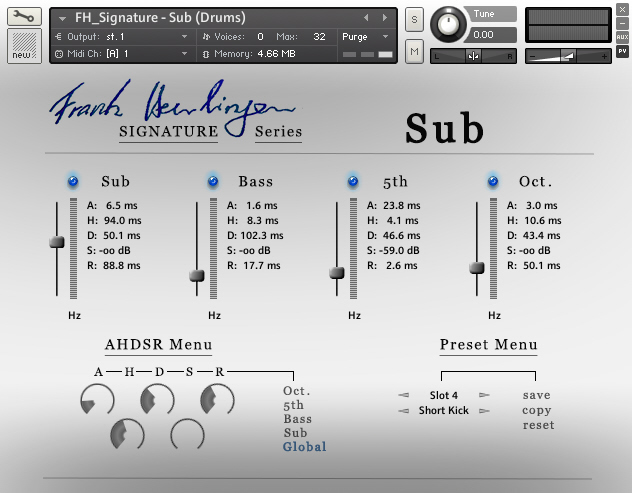This screenshot has width=632, height=493.
Task: Click the wrench edit-instrument icon
Action: (x=22, y=17)
